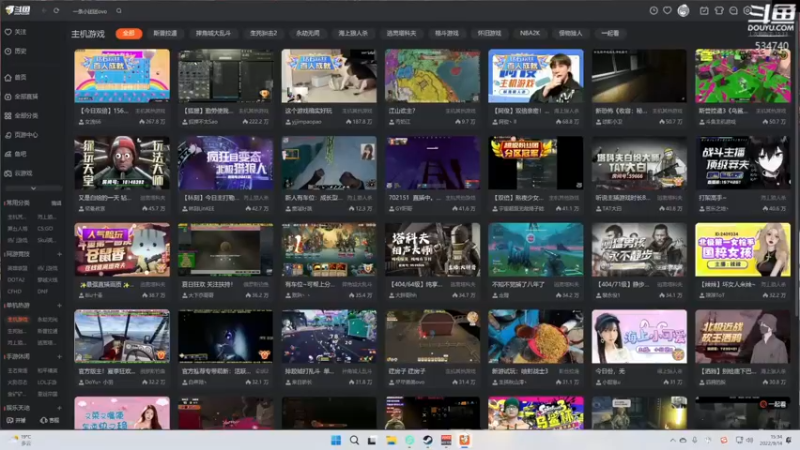
Task: Click 编辑 next to 常用分类
Action: click(x=56, y=203)
